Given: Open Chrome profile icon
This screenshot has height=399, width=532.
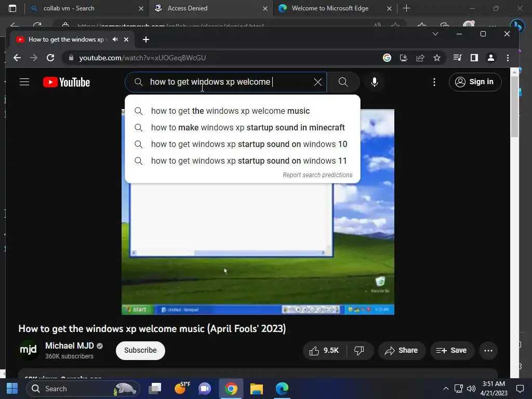Looking at the screenshot, I should pos(490,58).
